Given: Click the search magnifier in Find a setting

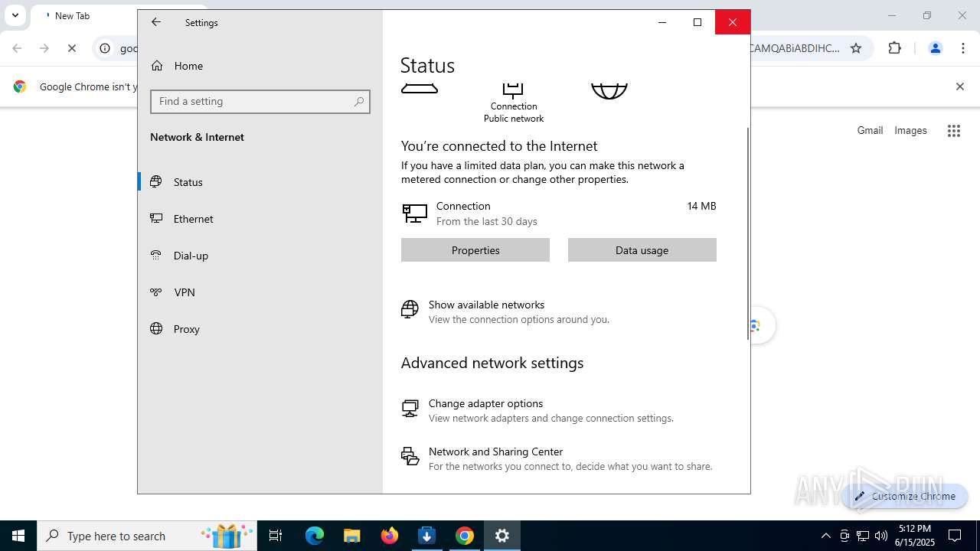Looking at the screenshot, I should click(359, 102).
